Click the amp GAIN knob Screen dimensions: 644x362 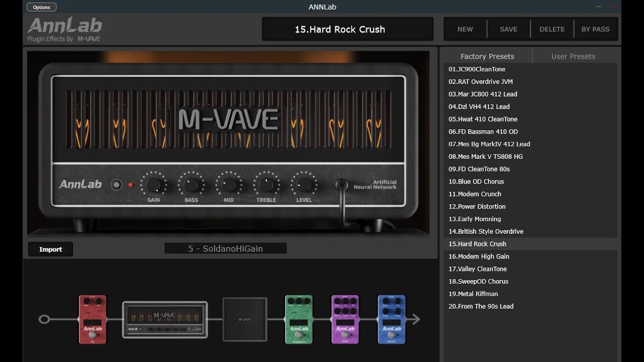153,185
